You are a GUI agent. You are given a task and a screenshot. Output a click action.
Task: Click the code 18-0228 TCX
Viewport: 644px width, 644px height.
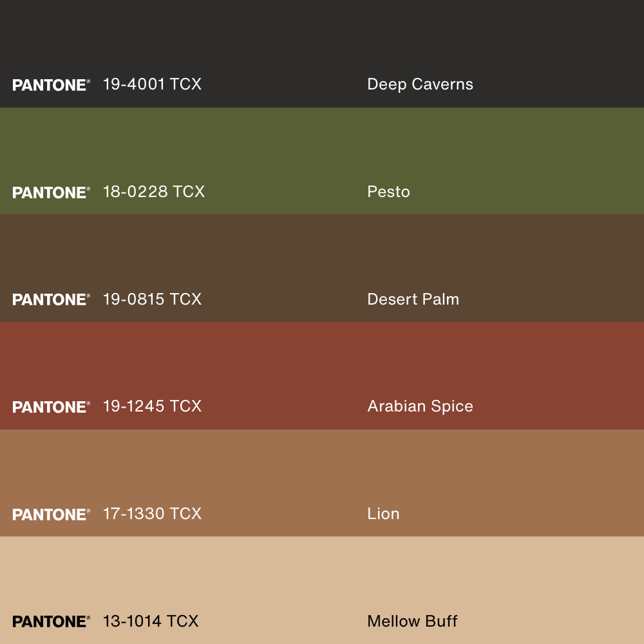click(154, 192)
